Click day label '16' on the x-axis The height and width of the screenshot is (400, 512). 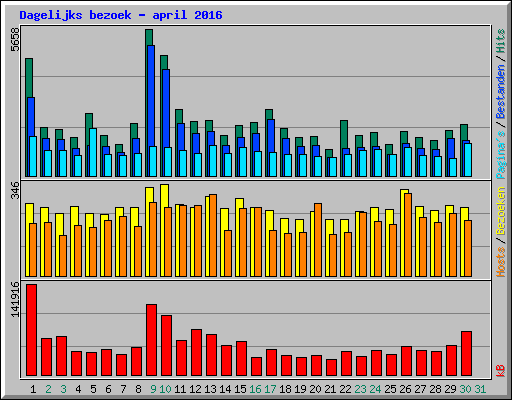click(x=255, y=389)
